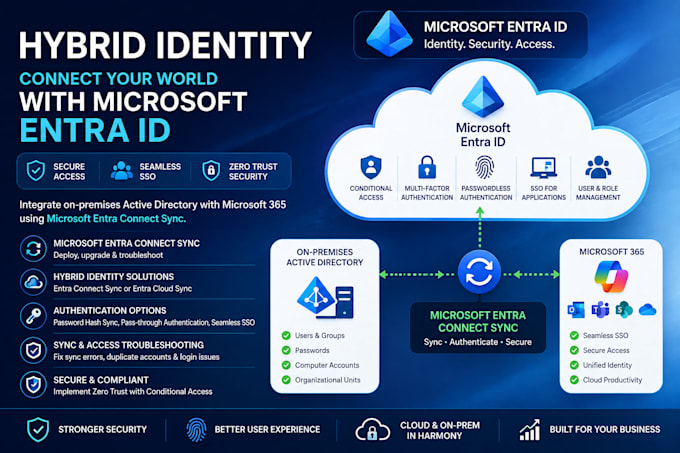This screenshot has height=453, width=680.
Task: Select the User & Role Management people icon
Action: coord(598,167)
